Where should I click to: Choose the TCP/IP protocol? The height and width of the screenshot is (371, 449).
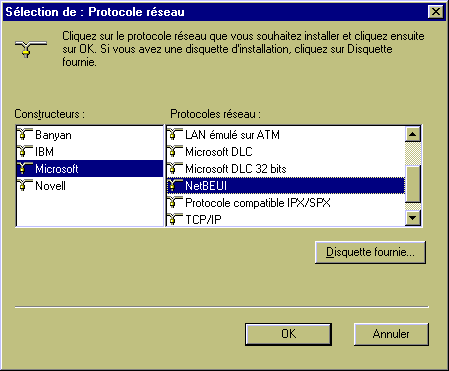(x=286, y=219)
